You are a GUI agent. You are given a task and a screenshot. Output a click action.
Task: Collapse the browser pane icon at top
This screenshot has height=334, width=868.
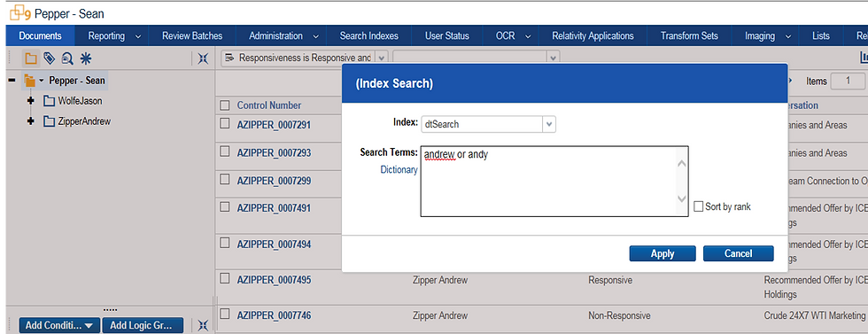[x=203, y=58]
